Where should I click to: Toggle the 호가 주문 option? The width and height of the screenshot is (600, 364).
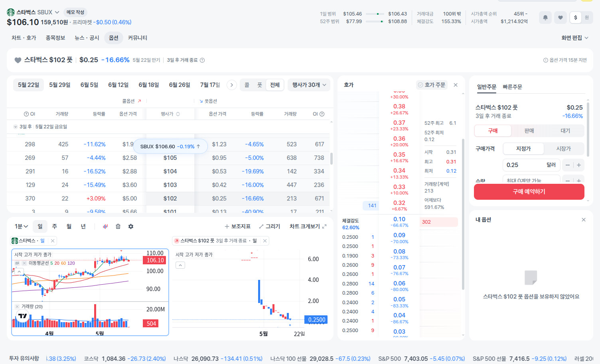click(x=432, y=85)
